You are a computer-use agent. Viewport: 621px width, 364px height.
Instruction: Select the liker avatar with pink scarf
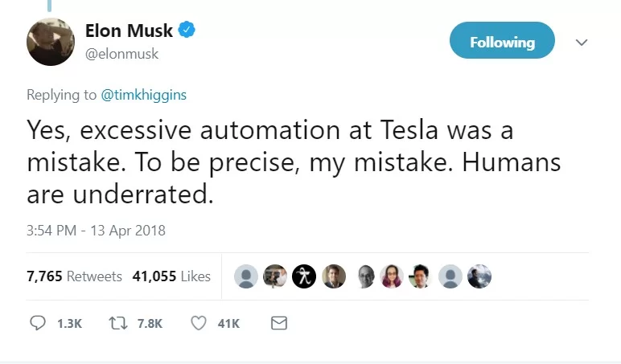click(392, 276)
